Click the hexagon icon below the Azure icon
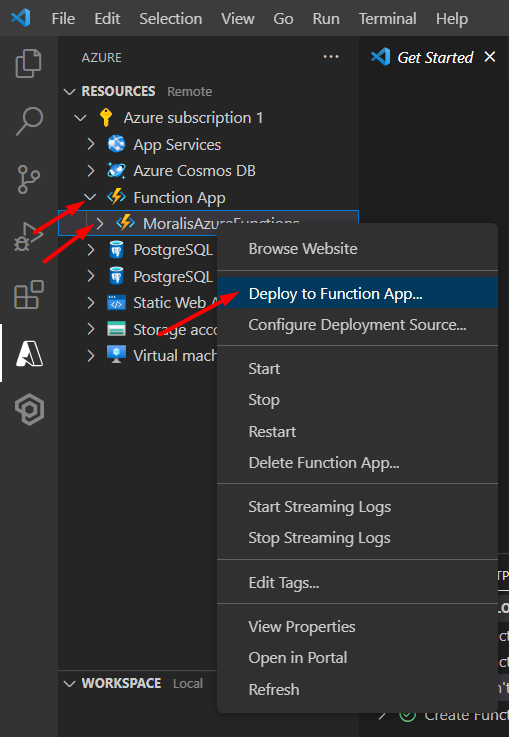The width and height of the screenshot is (509, 737). pyautogui.click(x=30, y=409)
